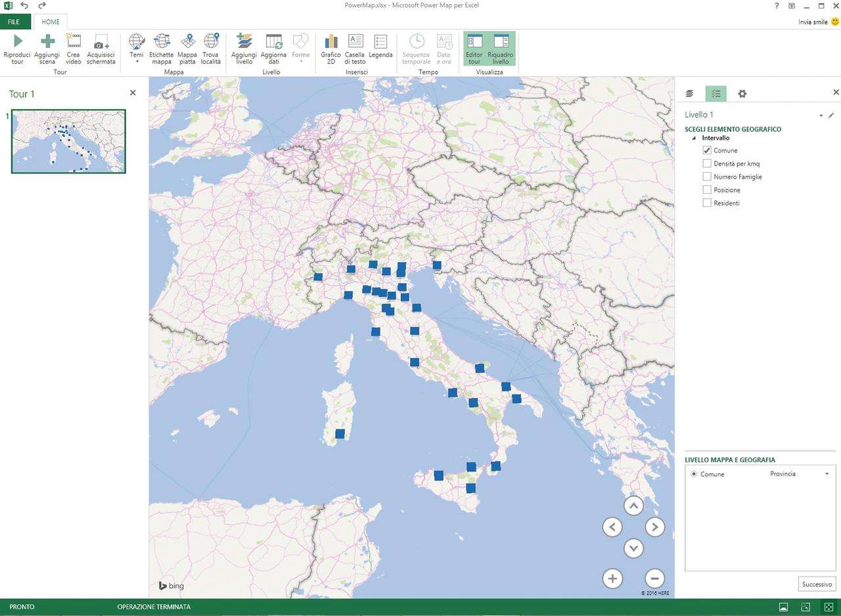
Task: Enable the Densità per kmq checkbox
Action: [707, 164]
